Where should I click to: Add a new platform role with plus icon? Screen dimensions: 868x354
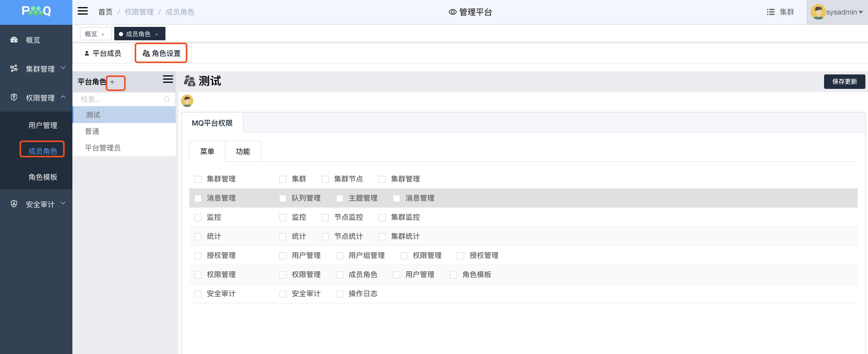[x=112, y=82]
